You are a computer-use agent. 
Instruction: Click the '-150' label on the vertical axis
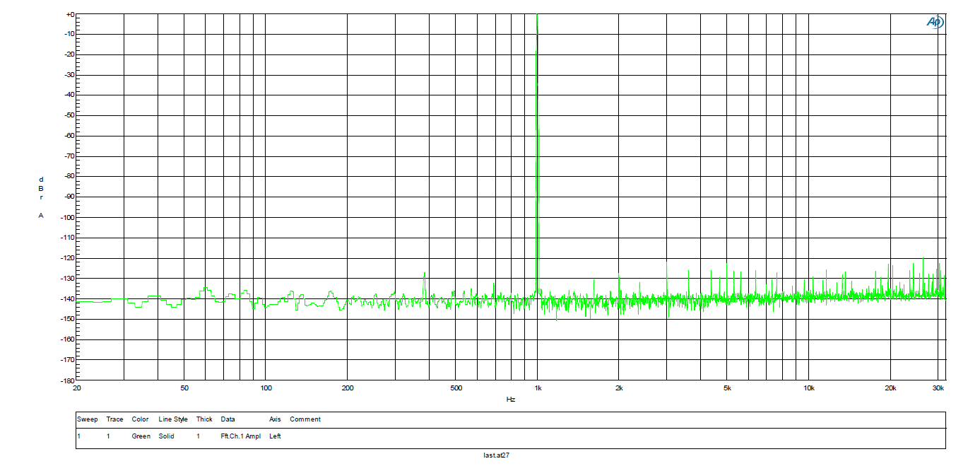pyautogui.click(x=68, y=320)
